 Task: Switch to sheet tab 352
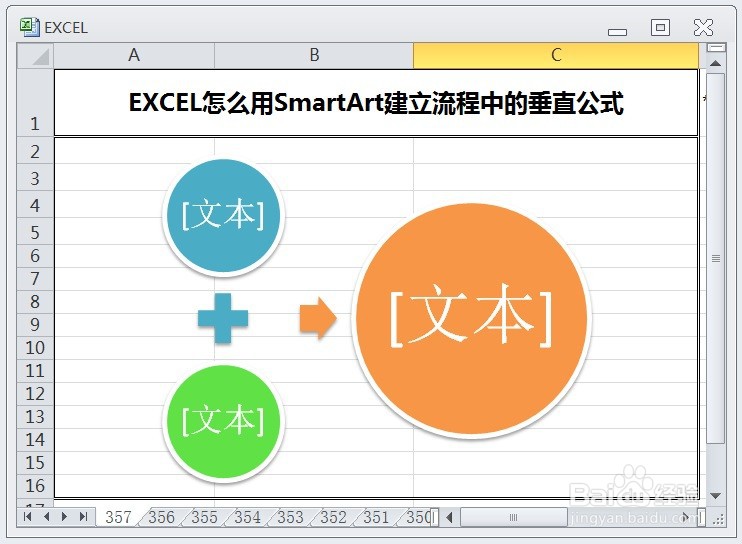point(333,517)
